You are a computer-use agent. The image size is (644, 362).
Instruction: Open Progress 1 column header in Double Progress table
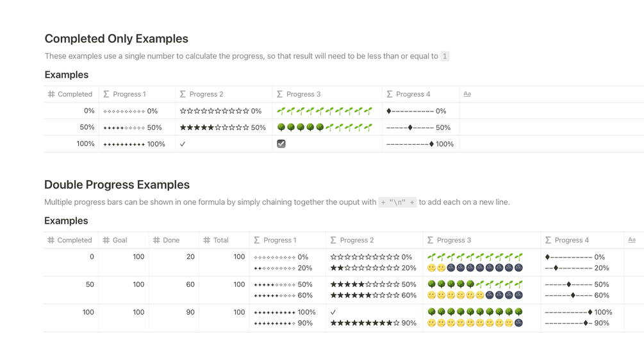pyautogui.click(x=279, y=240)
